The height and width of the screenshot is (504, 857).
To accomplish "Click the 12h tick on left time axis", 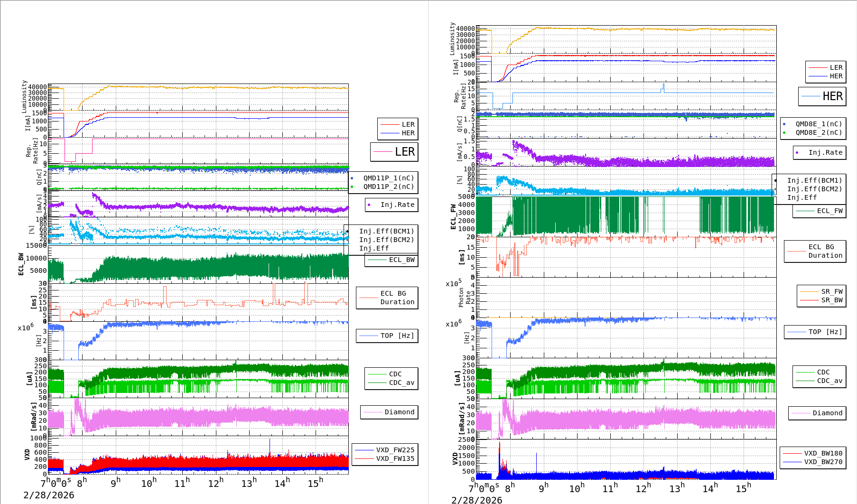I will coord(215,483).
